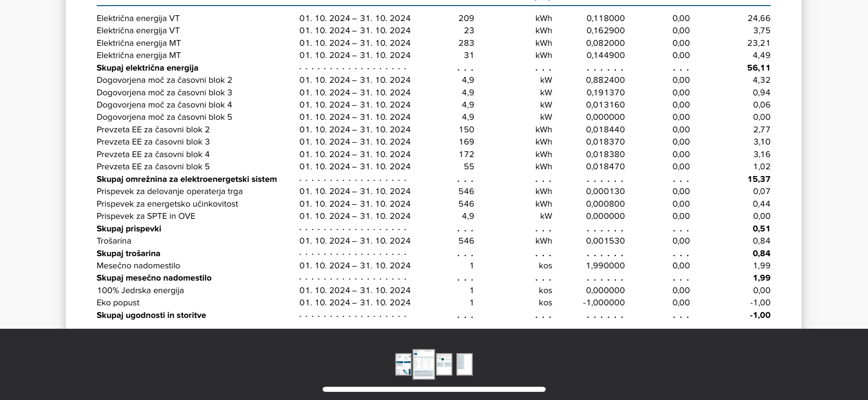Click the price -1,000000
Screen dimensions: 868x400
pos(604,303)
